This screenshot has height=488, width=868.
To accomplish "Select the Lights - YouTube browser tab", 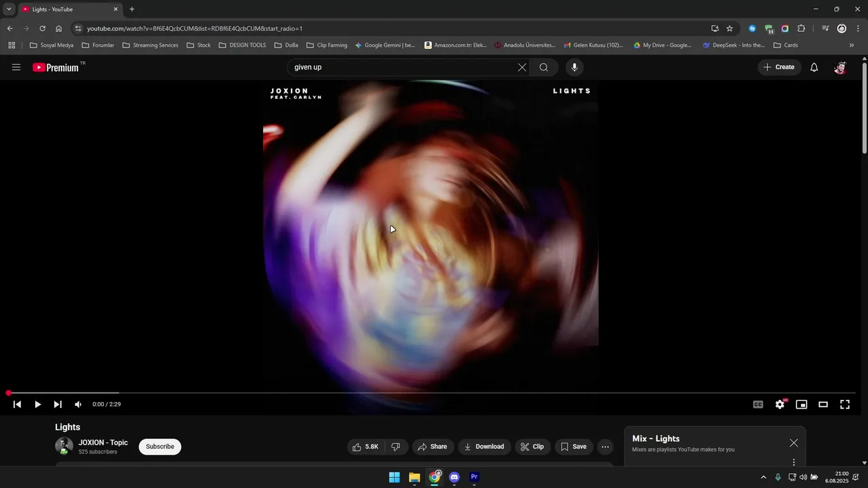I will pos(69,9).
